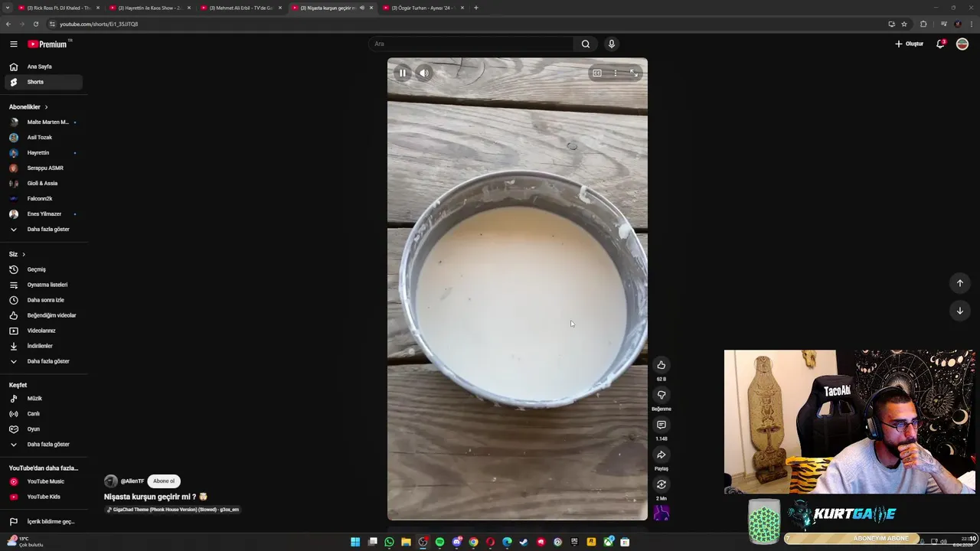Open the GigaChad Theme sound link
Image resolution: width=980 pixels, height=551 pixels.
tap(173, 510)
